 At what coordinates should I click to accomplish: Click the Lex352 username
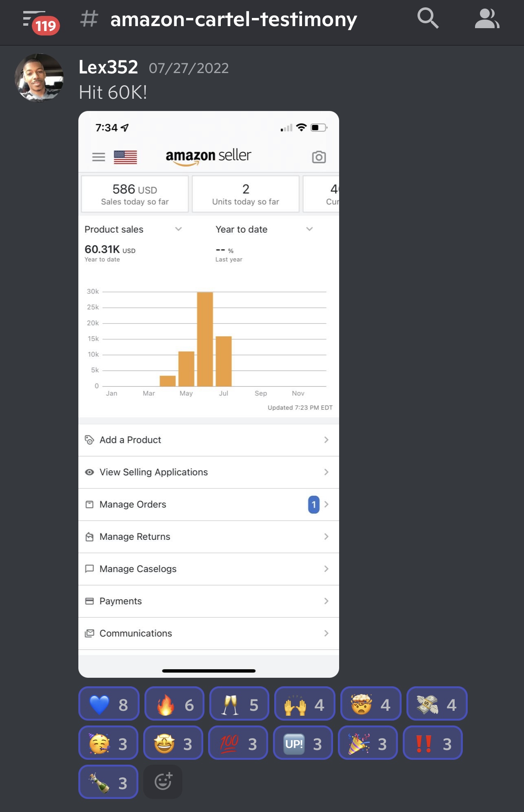108,67
